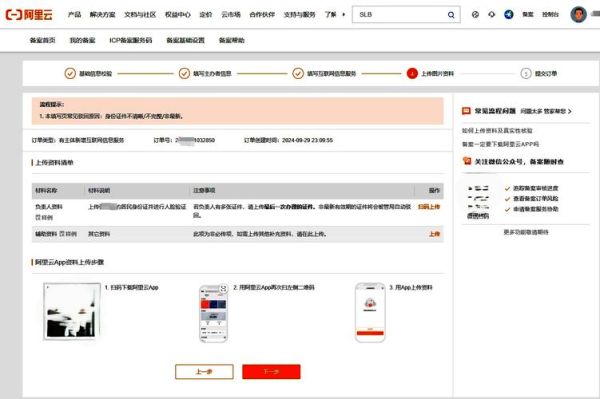Click the phone image for step 3 用App上传资料

point(370,312)
